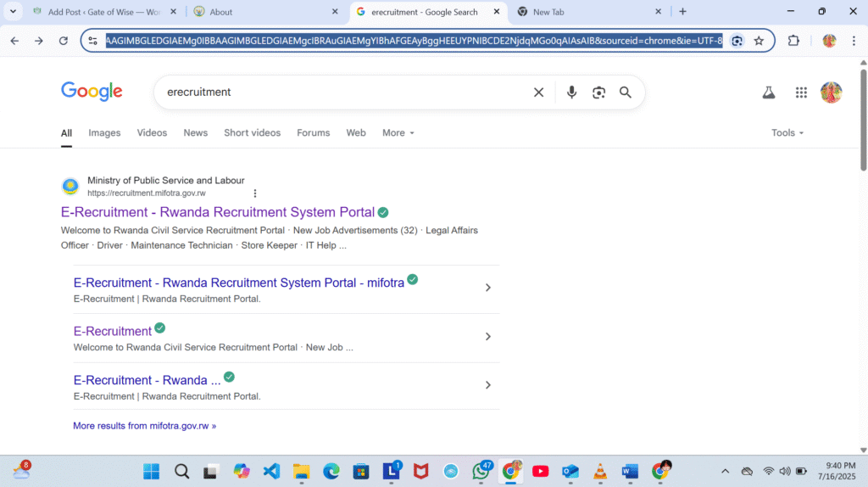868x487 pixels.
Task: Open VLC media player from the taskbar
Action: (x=600, y=472)
